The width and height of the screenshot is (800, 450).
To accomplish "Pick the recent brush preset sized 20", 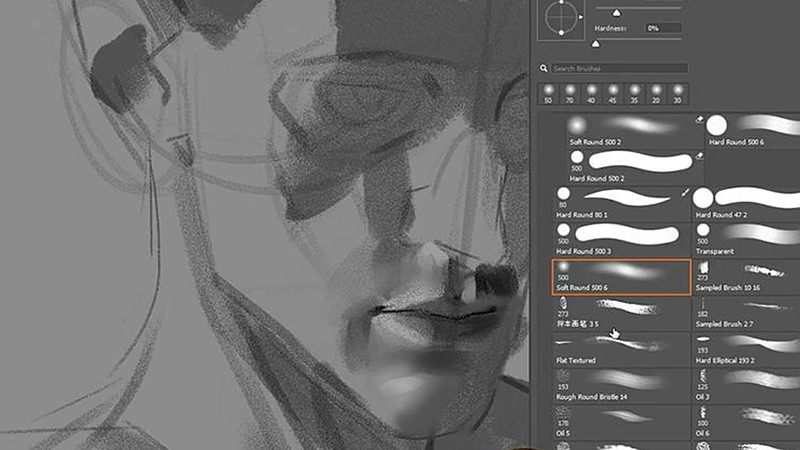I will (657, 91).
